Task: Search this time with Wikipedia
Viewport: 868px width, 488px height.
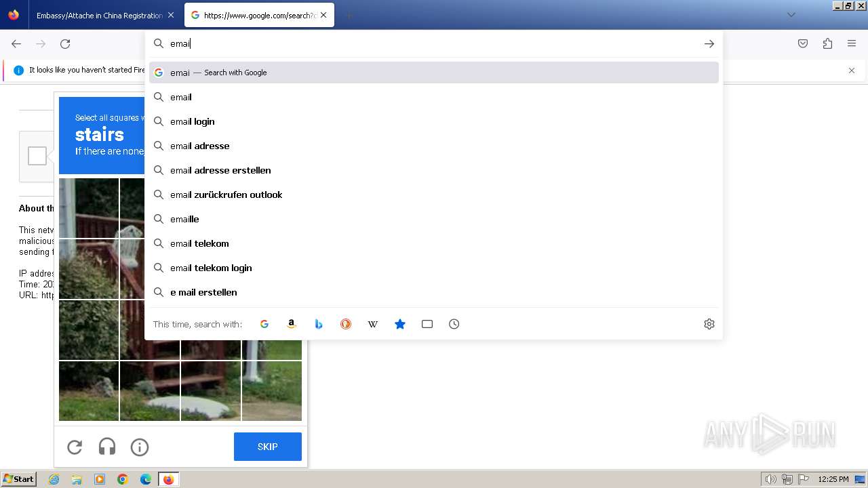Action: click(x=373, y=324)
